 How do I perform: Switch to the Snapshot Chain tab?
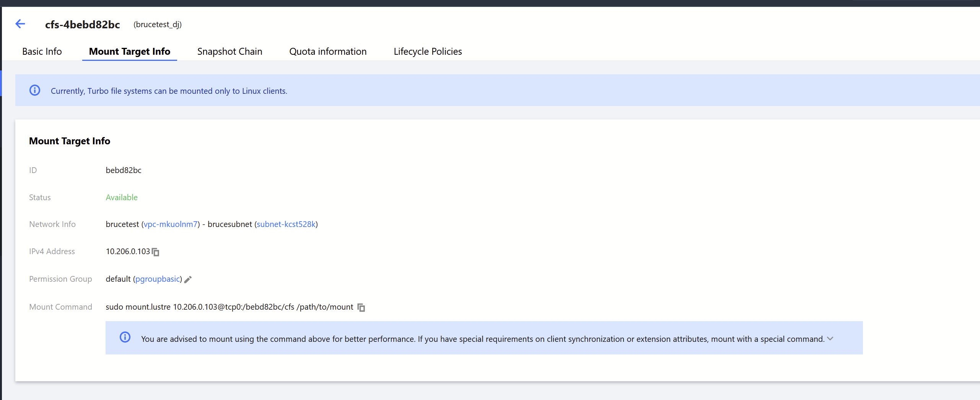pyautogui.click(x=230, y=51)
